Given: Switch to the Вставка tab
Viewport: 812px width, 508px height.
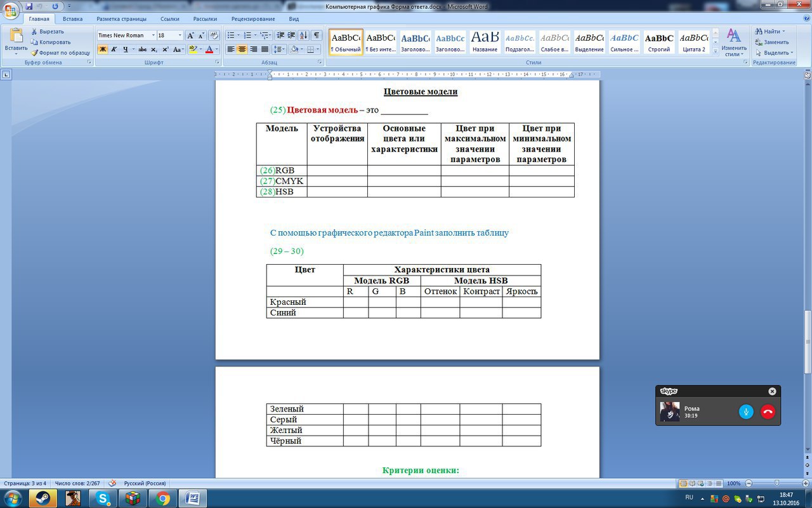Looking at the screenshot, I should 72,19.
